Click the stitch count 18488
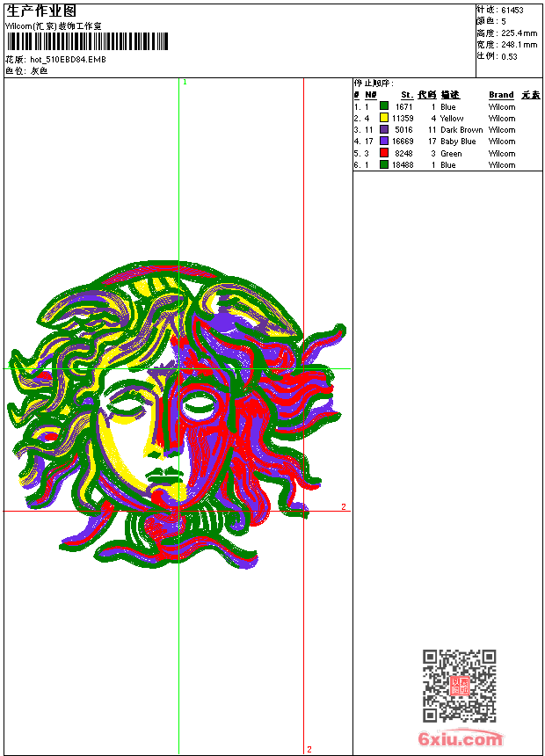 pyautogui.click(x=403, y=165)
